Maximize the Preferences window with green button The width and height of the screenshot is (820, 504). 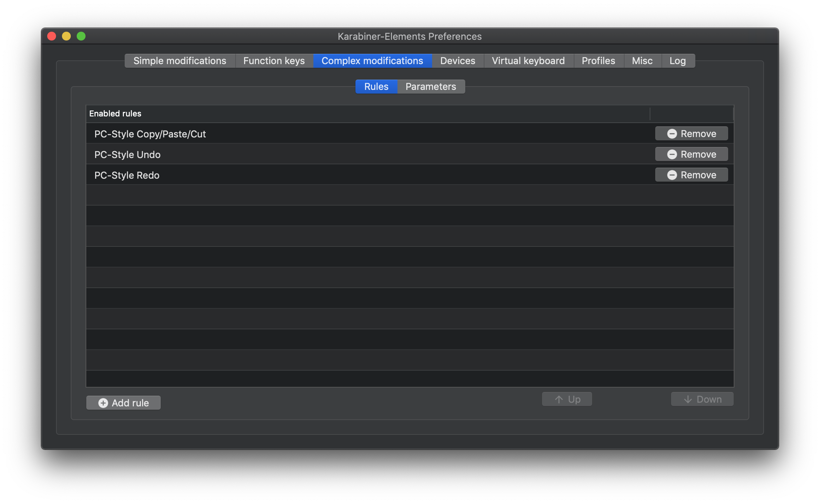coord(81,36)
